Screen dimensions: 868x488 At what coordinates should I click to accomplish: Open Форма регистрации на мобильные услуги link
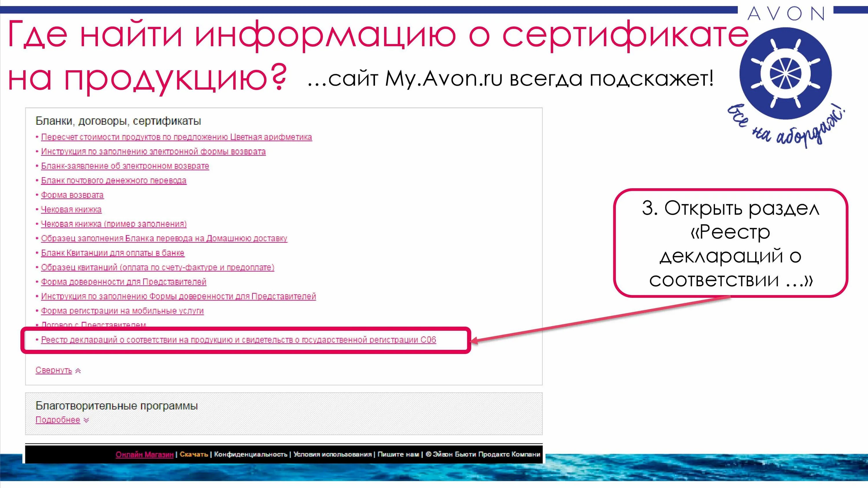coord(122,311)
